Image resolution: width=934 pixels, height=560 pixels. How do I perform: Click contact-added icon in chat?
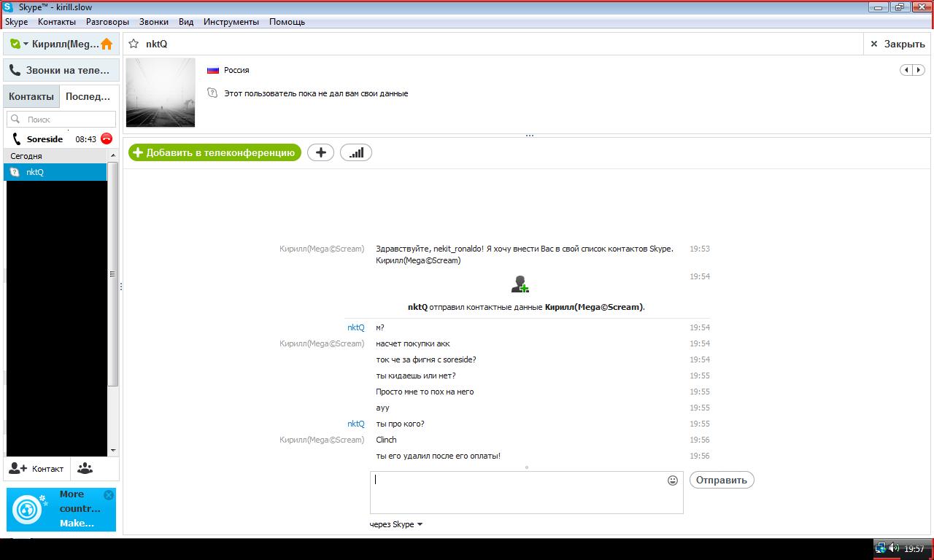(x=520, y=284)
